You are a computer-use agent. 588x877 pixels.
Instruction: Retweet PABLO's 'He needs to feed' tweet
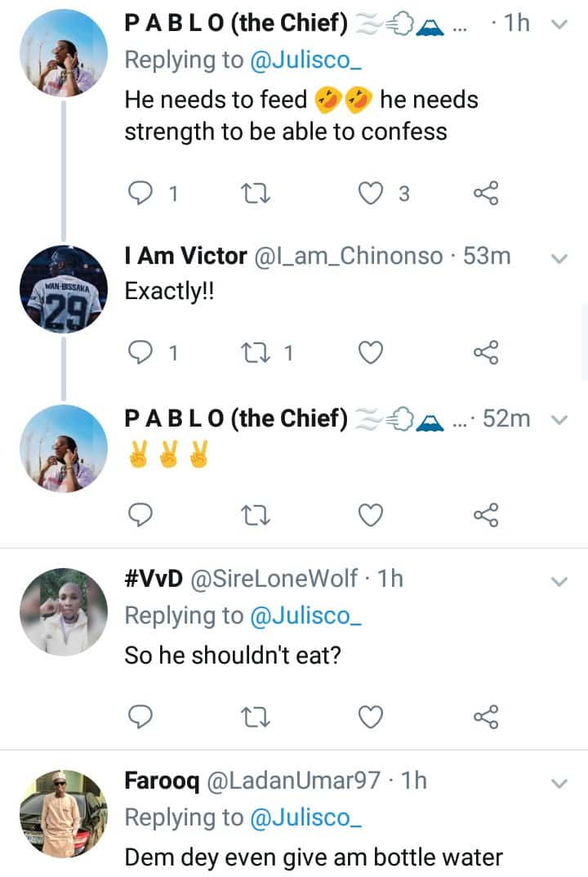click(257, 194)
